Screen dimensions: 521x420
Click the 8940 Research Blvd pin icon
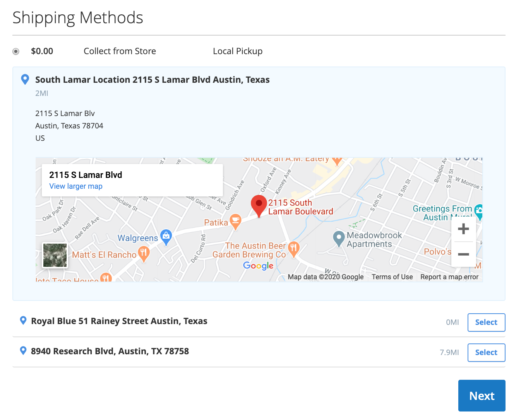pos(23,351)
